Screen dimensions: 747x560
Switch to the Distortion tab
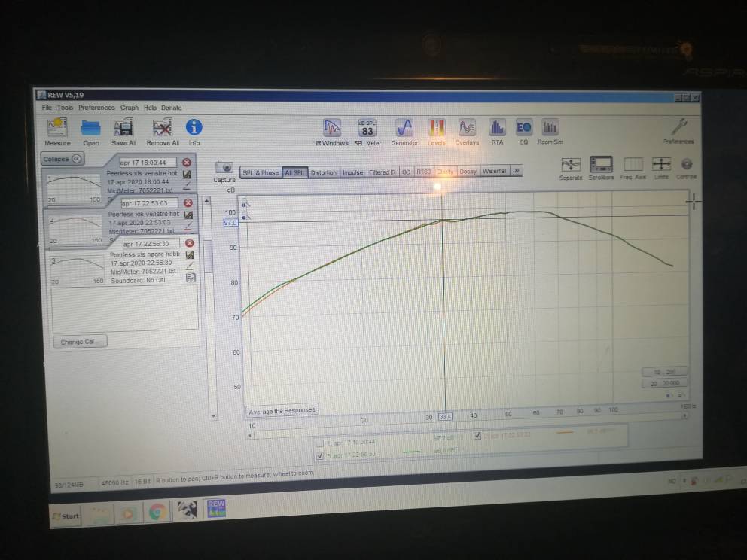coord(324,172)
